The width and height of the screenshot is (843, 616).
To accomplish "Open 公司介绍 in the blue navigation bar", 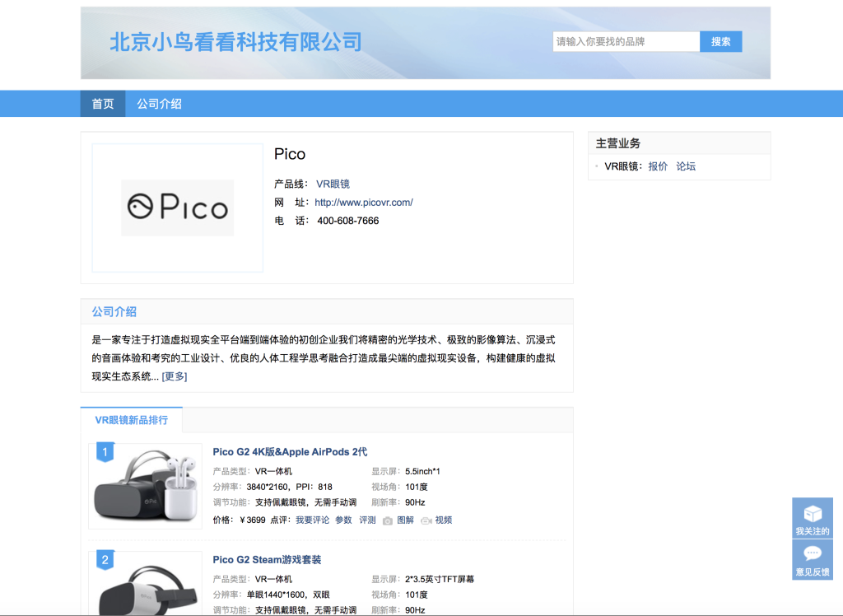I will tap(159, 104).
